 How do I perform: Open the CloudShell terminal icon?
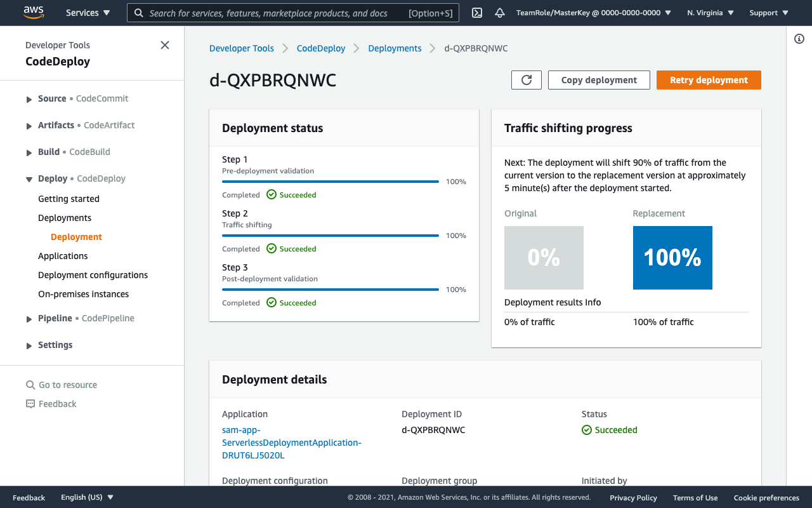tap(478, 13)
